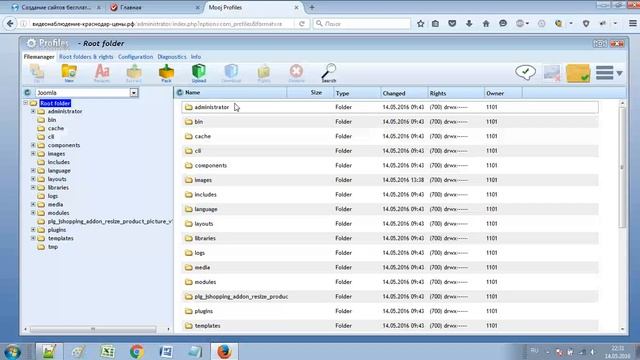Expand the libraries tree node
The width and height of the screenshot is (640, 360).
33,187
